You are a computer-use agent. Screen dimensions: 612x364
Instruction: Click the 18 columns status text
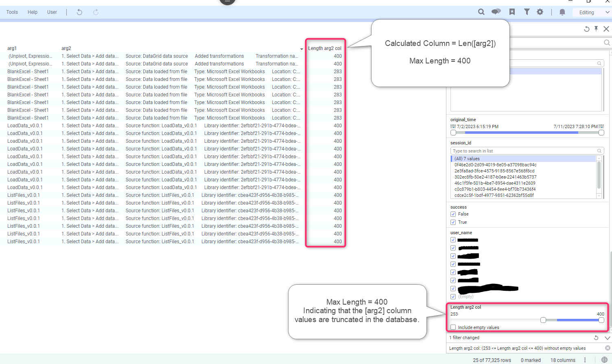(563, 360)
